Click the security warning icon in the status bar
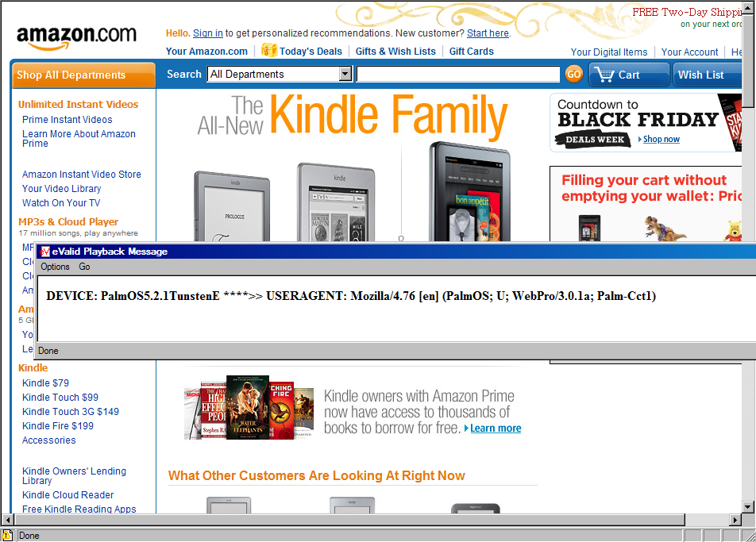 [6, 536]
